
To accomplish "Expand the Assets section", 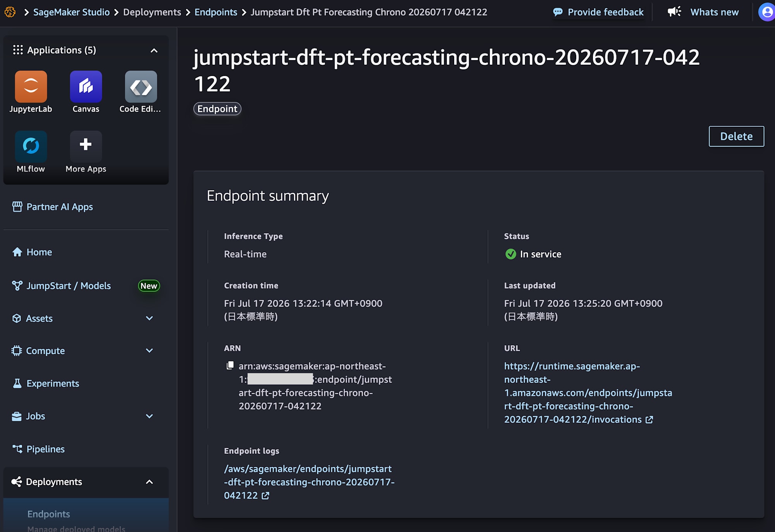I will coord(149,319).
